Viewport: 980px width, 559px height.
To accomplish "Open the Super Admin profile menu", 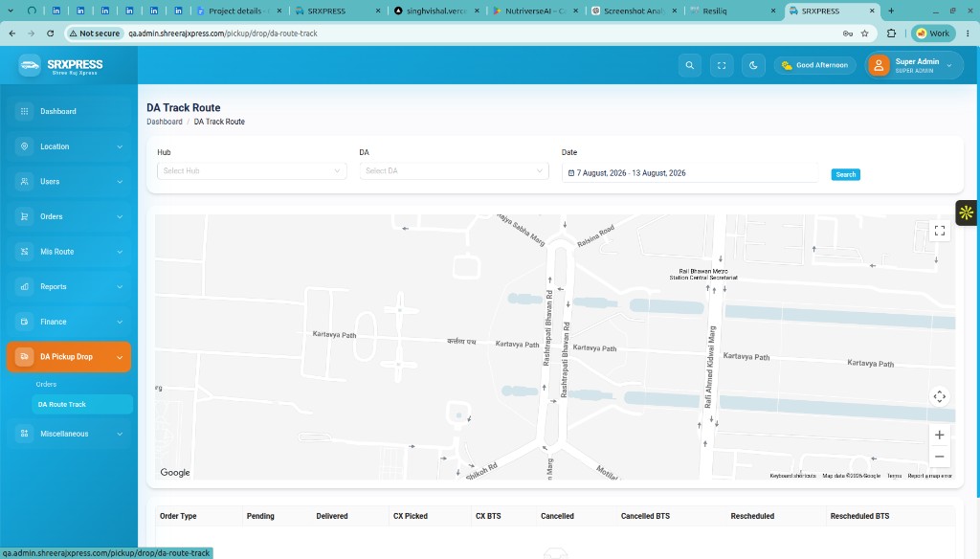I will pos(914,65).
